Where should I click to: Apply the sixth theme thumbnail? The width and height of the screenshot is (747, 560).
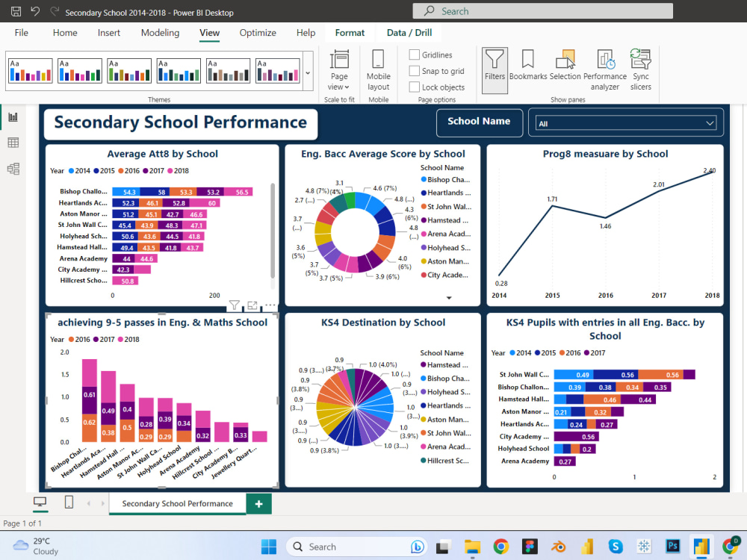[x=278, y=70]
